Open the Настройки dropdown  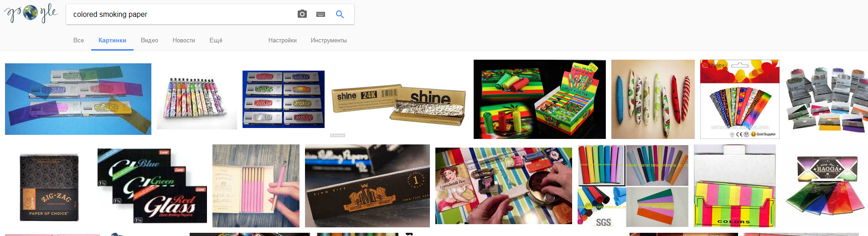tap(283, 40)
